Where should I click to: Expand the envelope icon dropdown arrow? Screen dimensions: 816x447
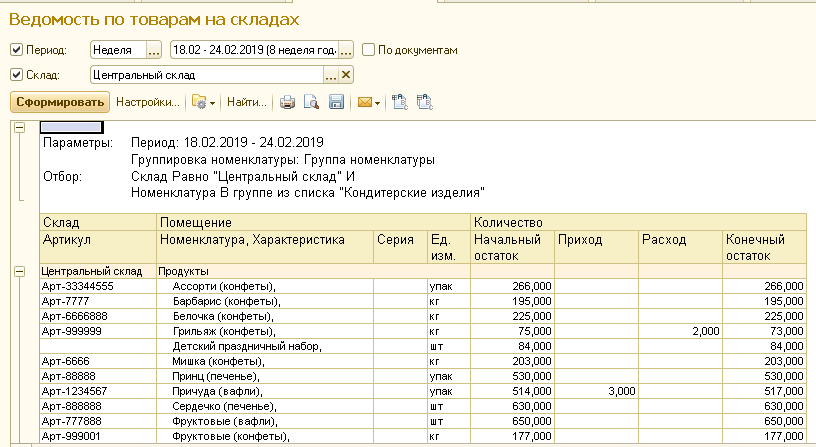click(377, 103)
